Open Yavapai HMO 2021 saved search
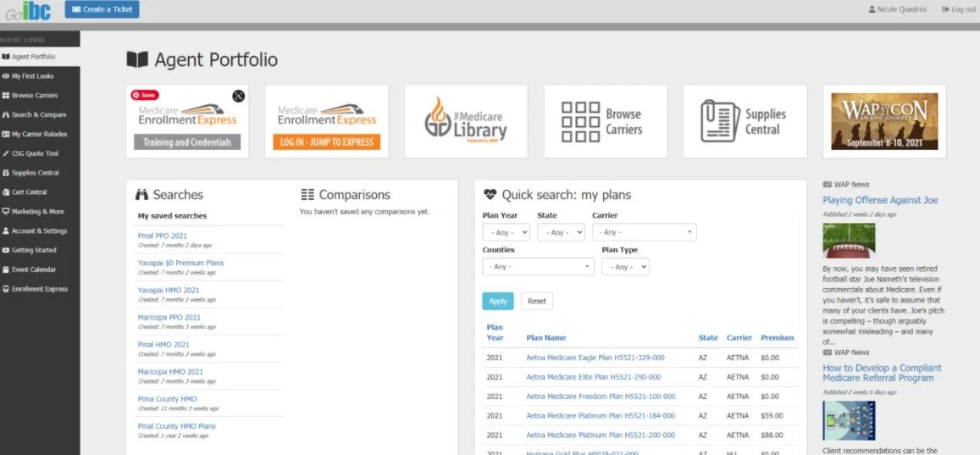The height and width of the screenshot is (455, 980). coord(169,291)
